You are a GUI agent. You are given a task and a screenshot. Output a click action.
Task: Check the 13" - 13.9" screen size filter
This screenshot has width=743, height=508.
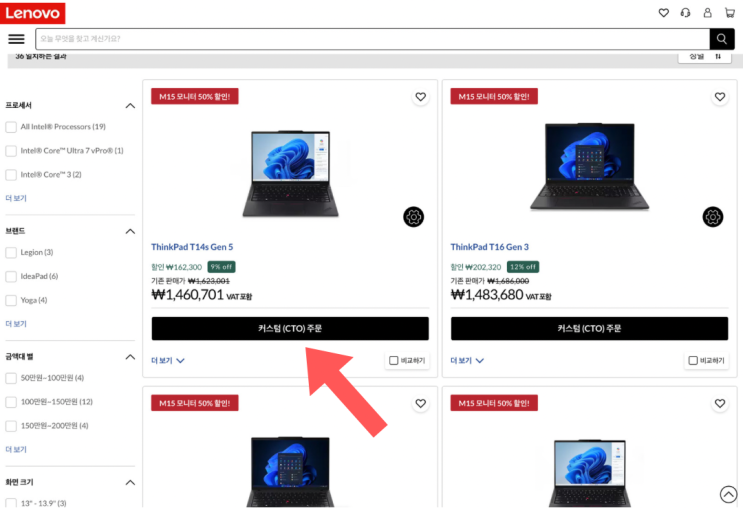[11, 502]
